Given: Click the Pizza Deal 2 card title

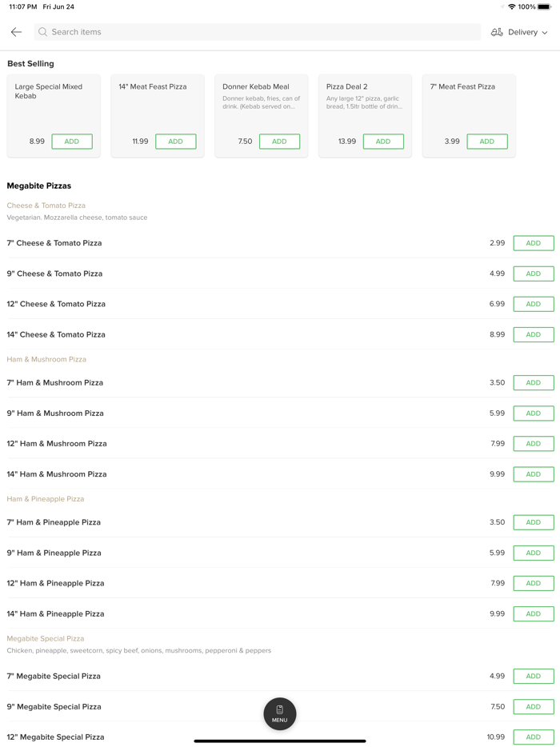Looking at the screenshot, I should click(x=347, y=86).
